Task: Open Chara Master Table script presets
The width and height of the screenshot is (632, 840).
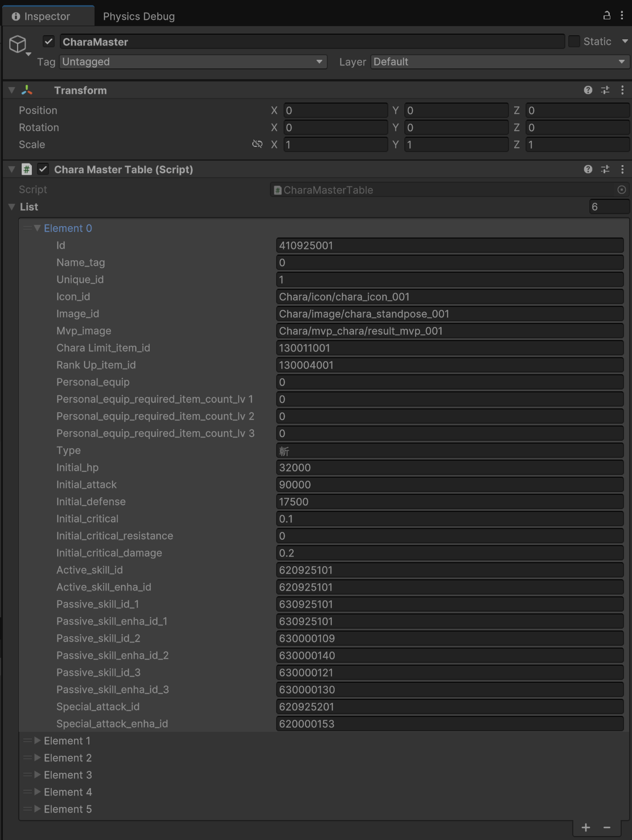Action: coord(605,169)
